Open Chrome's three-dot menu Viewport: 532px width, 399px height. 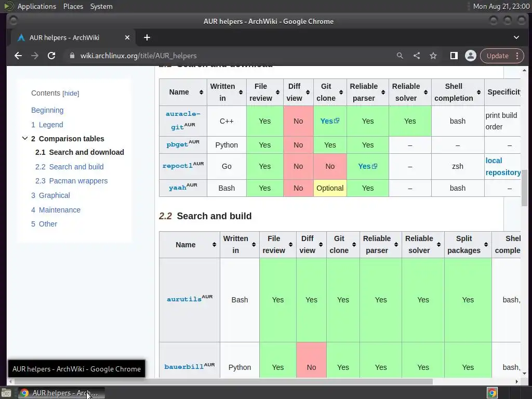click(517, 56)
